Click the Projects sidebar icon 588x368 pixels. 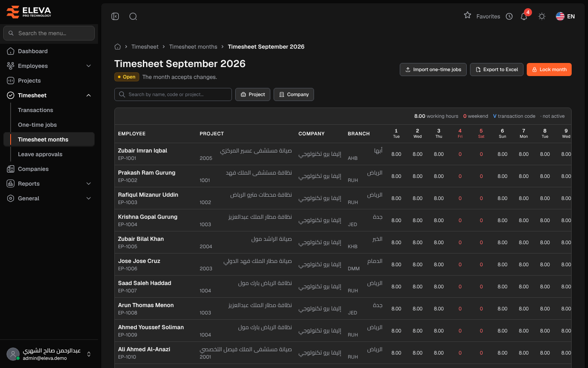click(11, 81)
